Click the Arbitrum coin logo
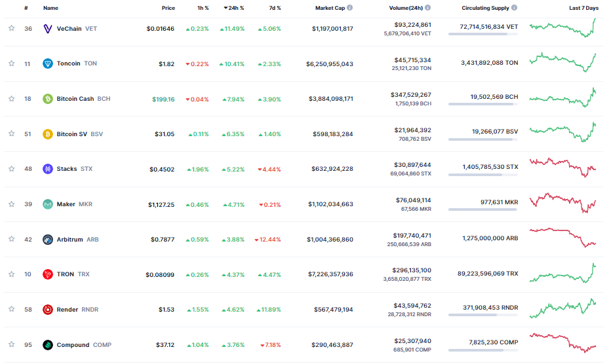The image size is (609, 364). click(x=48, y=240)
